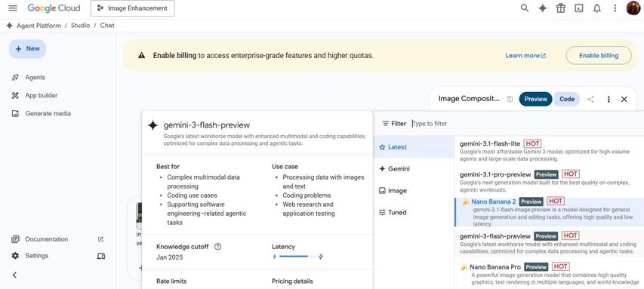The height and width of the screenshot is (289, 644).
Task: Click the save icon next to Image Composit title
Action: [510, 99]
